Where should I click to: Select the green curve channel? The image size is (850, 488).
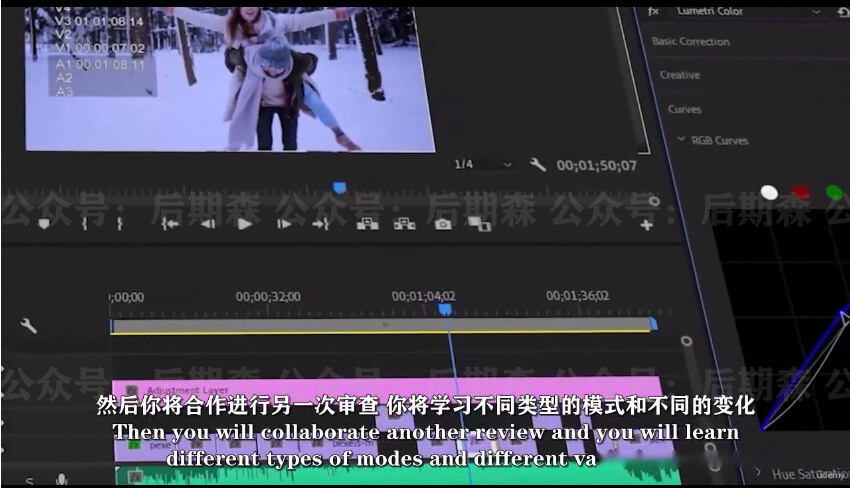click(834, 192)
